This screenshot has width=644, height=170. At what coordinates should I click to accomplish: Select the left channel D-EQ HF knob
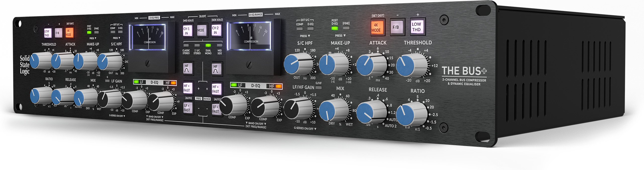(x=161, y=101)
